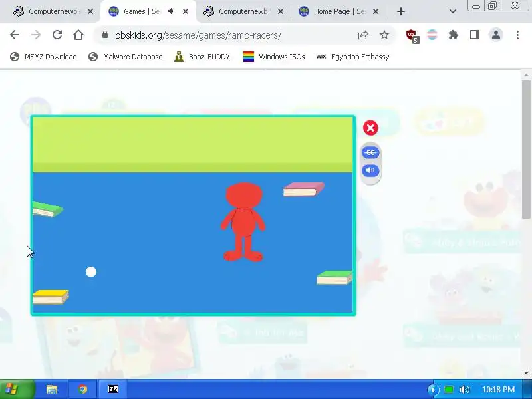Close the first Computernewb tab
Image resolution: width=532 pixels, height=399 pixels.
90,11
